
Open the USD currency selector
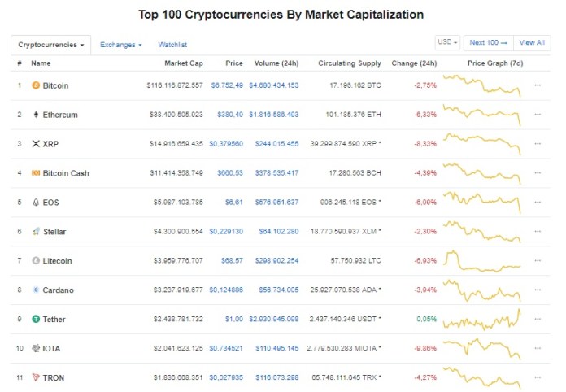point(447,42)
